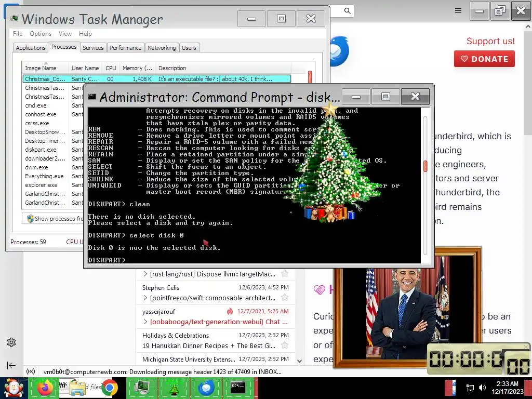Star the rust-lang/rust Dispose message
The height and width of the screenshot is (399, 532).
[x=285, y=273]
